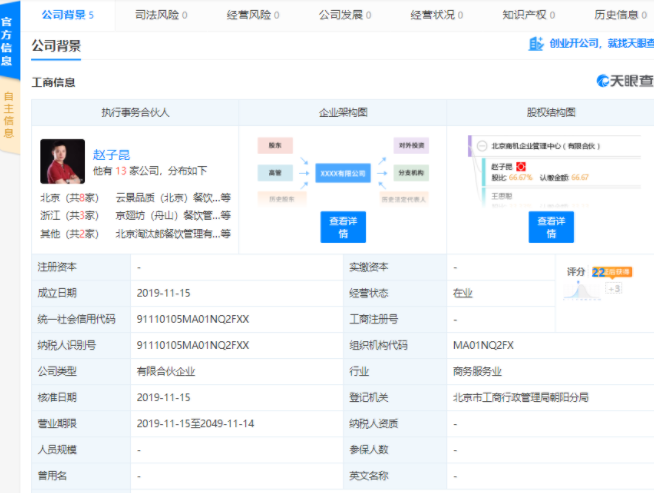Click the 其他（共2家） region entry
Screen dimensions: 654x493
coord(69,234)
